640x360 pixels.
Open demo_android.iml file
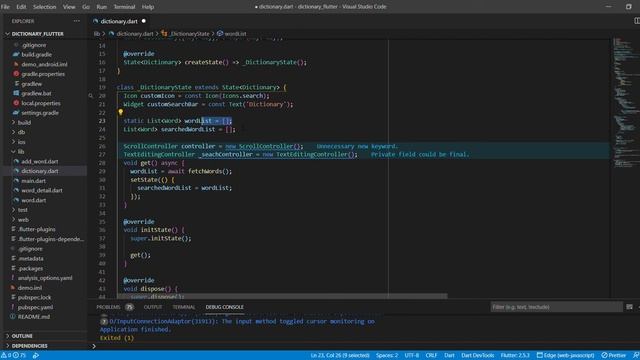click(x=44, y=64)
